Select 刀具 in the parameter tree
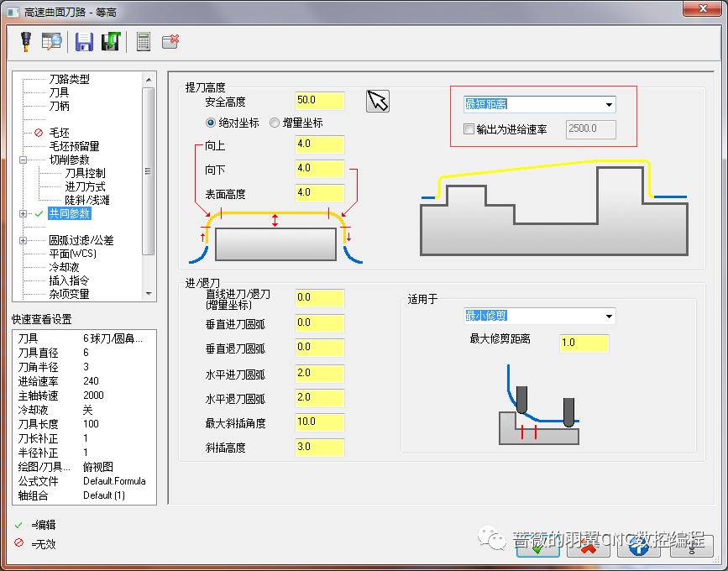Viewport: 728px width, 571px height. [x=59, y=92]
